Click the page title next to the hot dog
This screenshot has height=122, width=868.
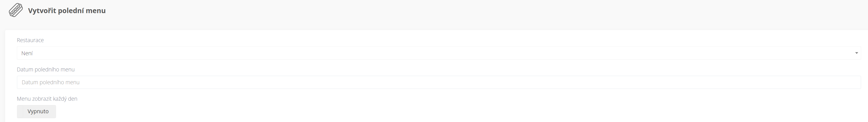click(67, 11)
